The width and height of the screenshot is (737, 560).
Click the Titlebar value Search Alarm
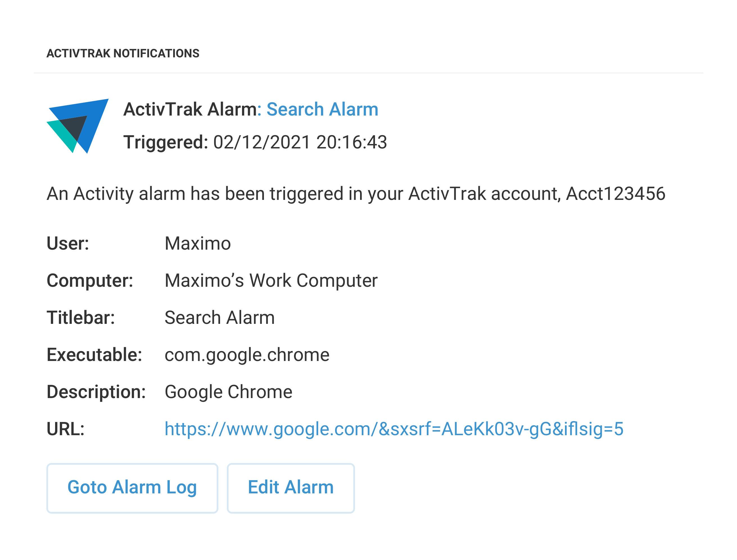[219, 317]
